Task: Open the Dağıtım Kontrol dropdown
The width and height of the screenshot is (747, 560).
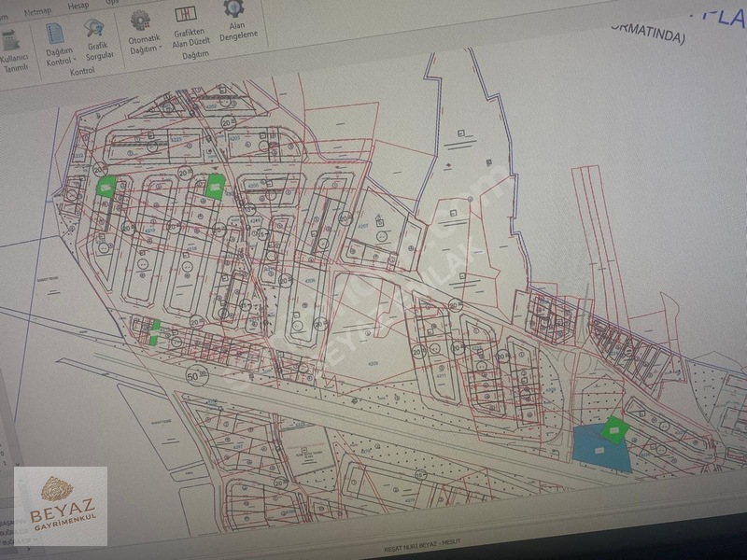Action: (x=59, y=45)
